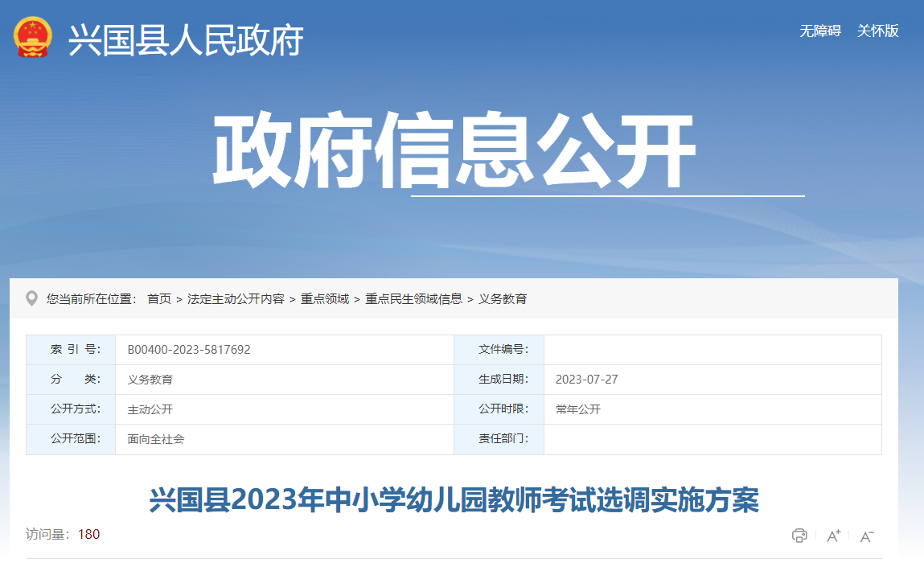Click the 兴国县人民政府 site title
Image resolution: width=924 pixels, height=575 pixels.
coord(186,39)
